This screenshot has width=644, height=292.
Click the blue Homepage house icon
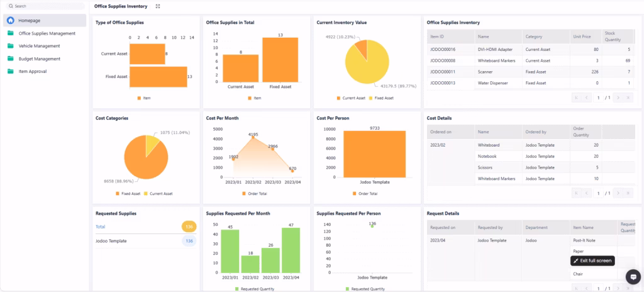[x=11, y=20]
